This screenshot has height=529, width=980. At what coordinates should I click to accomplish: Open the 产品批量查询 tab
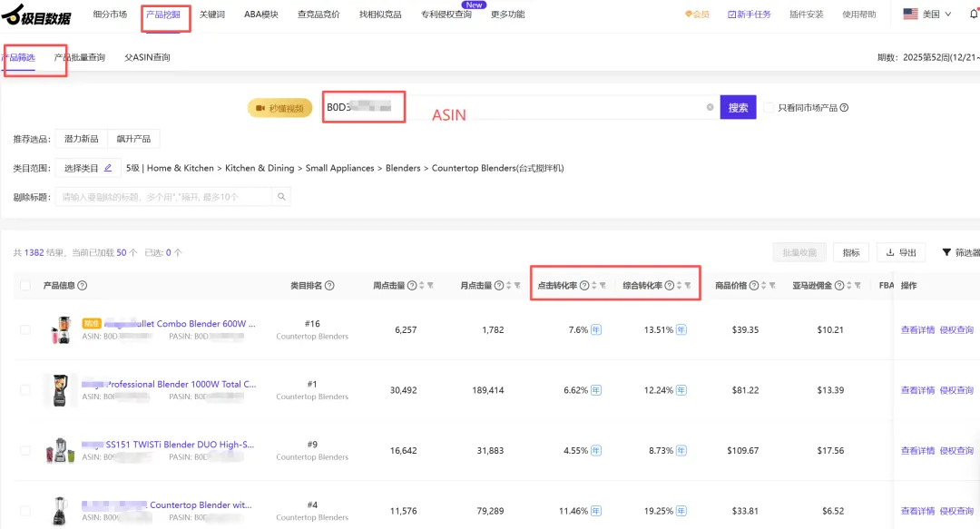point(80,57)
